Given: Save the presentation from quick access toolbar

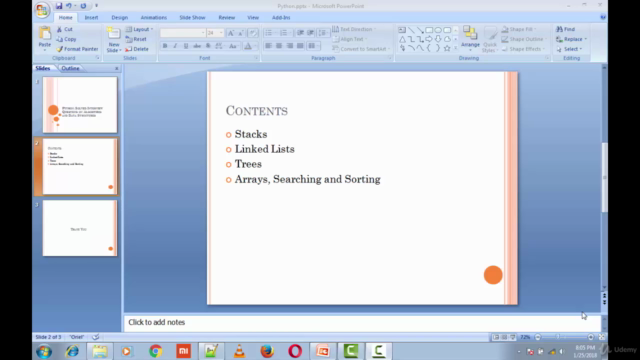Looking at the screenshot, I should point(59,6).
